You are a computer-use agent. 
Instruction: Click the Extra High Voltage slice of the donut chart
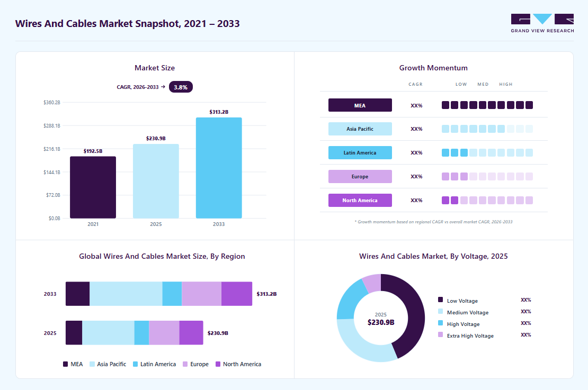(x=373, y=283)
